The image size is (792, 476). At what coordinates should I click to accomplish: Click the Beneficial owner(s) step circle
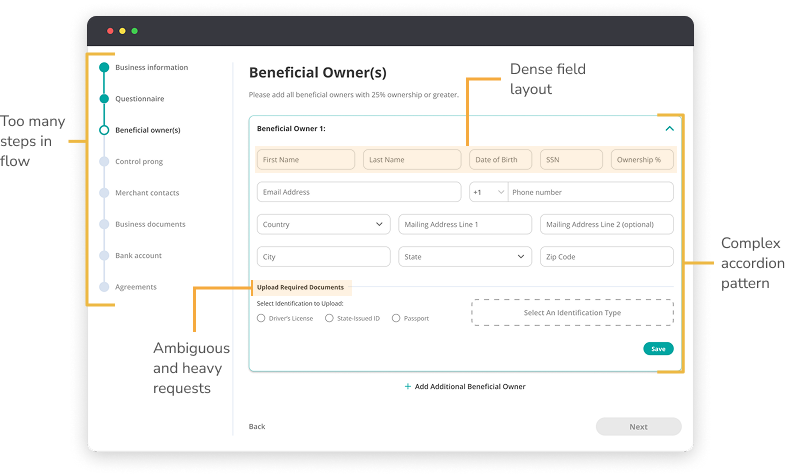pyautogui.click(x=104, y=130)
